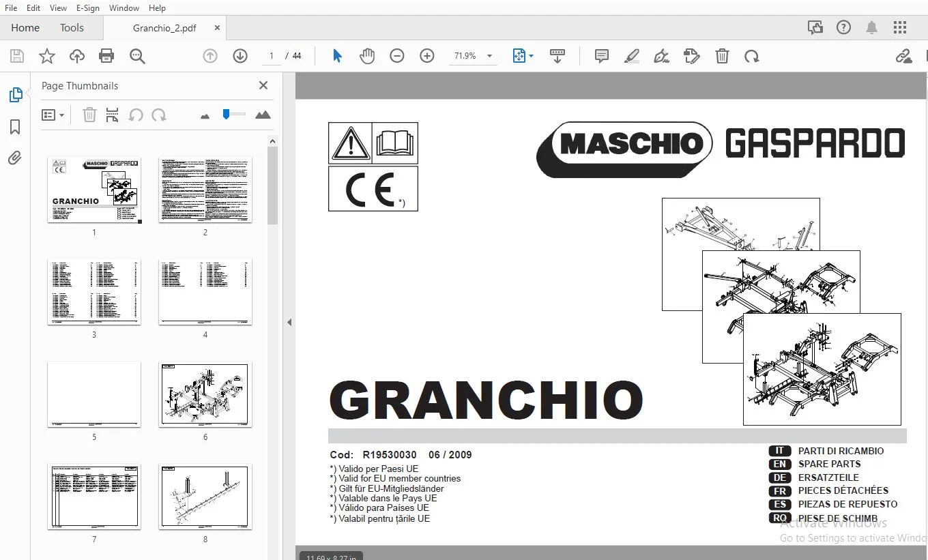
Task: Open the Help menu
Action: tap(157, 8)
